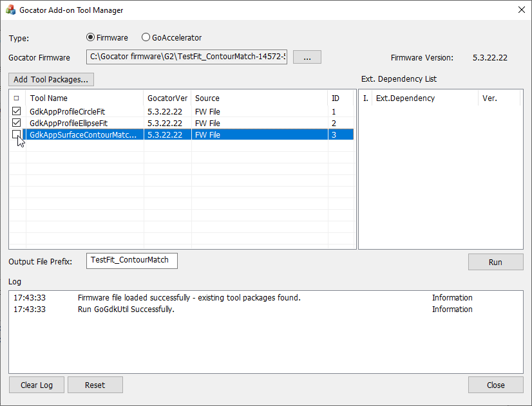
Task: Click the FW File source of GdkAppProfileCircleFit
Action: pos(207,111)
